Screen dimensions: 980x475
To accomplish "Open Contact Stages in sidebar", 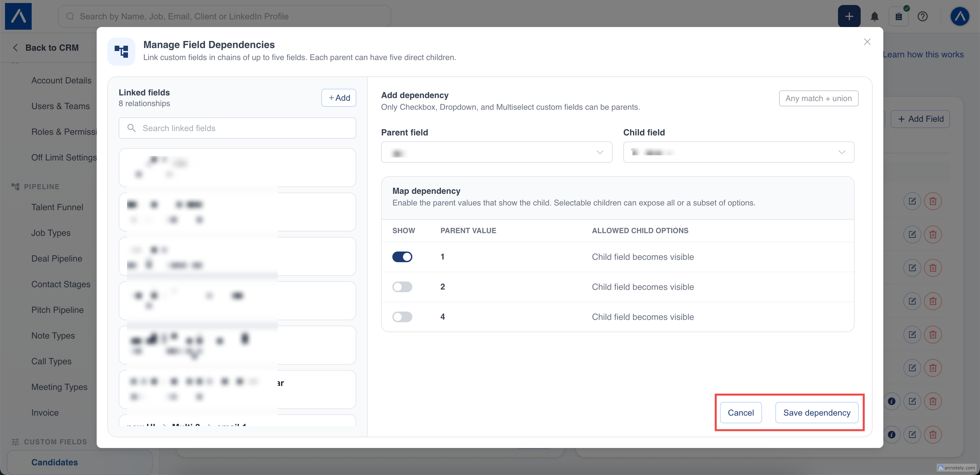I will pos(61,284).
